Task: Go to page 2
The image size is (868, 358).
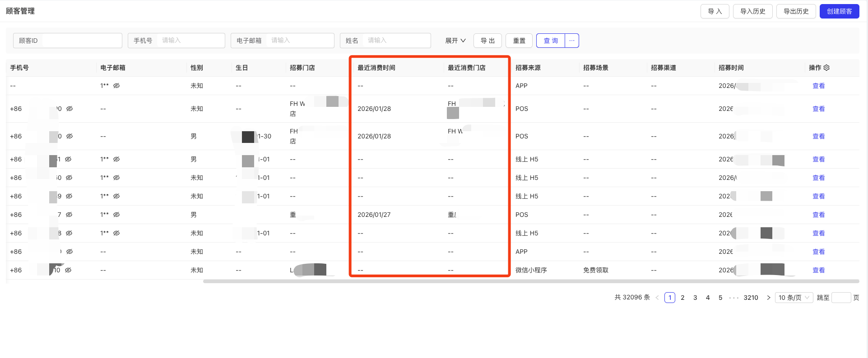Action: pos(682,298)
